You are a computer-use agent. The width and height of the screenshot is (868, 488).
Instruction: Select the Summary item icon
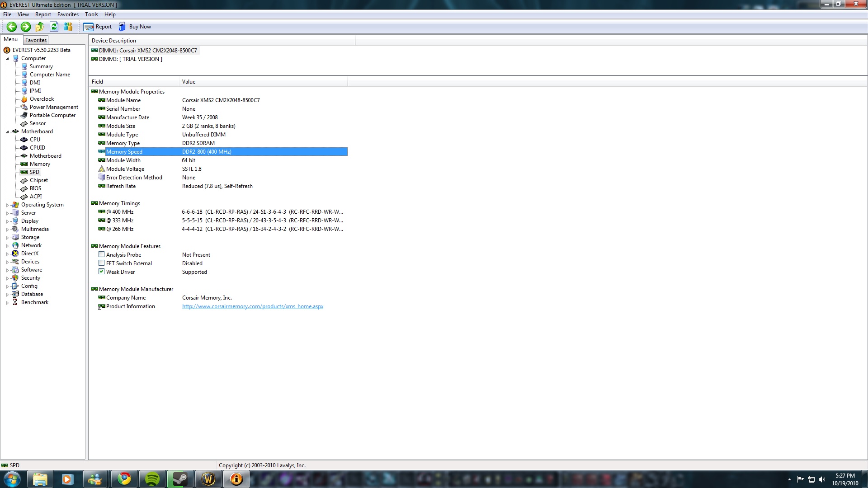click(x=24, y=66)
